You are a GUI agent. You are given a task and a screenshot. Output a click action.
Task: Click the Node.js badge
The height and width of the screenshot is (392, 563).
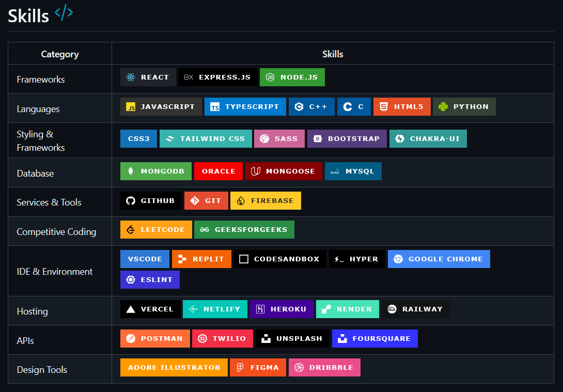tap(292, 77)
